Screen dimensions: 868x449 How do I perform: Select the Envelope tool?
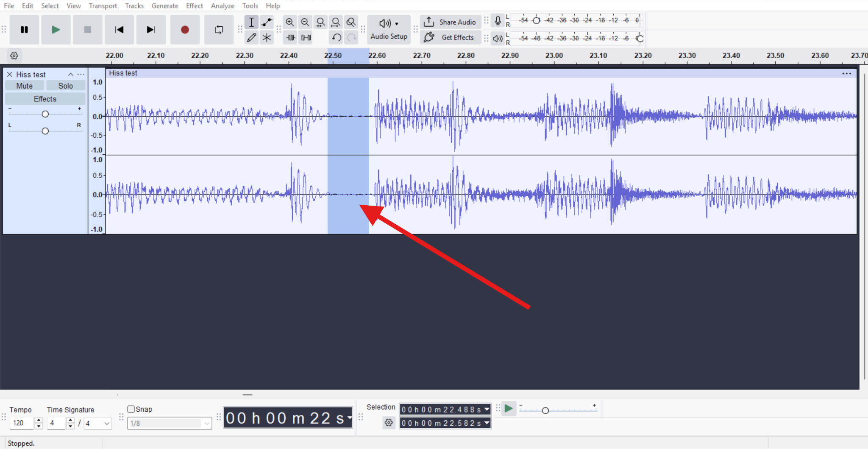267,22
